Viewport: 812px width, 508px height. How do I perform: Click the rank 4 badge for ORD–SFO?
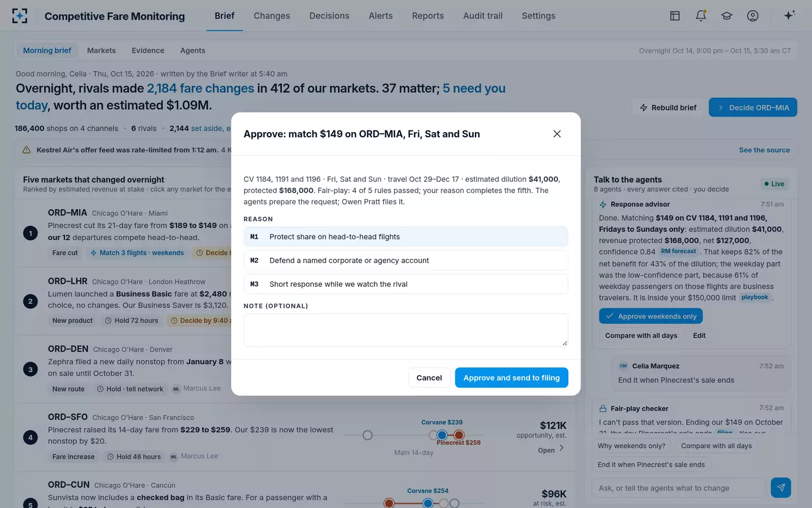coord(30,437)
